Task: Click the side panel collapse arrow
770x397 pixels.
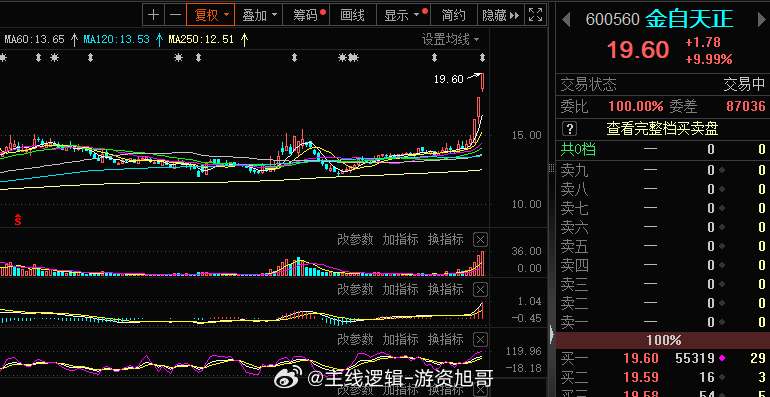Action: point(551,335)
